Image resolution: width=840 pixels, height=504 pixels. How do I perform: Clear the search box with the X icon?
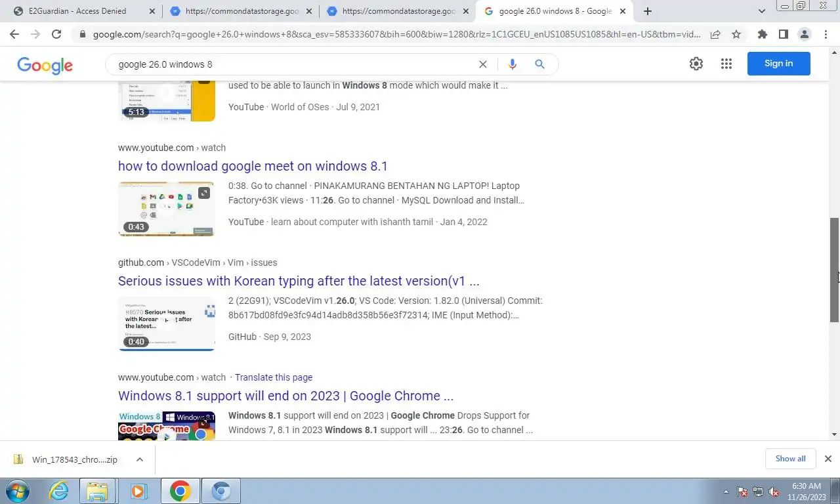click(482, 64)
